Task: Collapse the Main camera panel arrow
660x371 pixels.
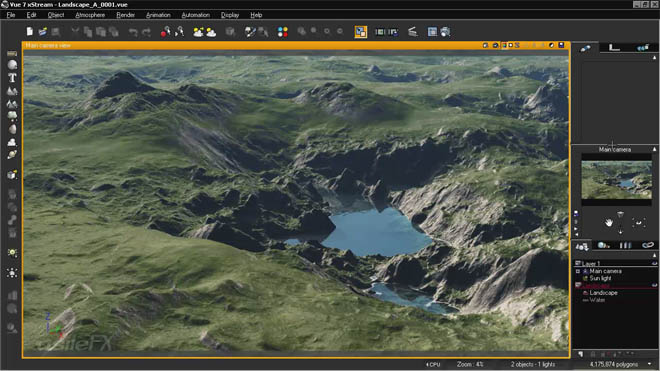Action: pyautogui.click(x=654, y=149)
